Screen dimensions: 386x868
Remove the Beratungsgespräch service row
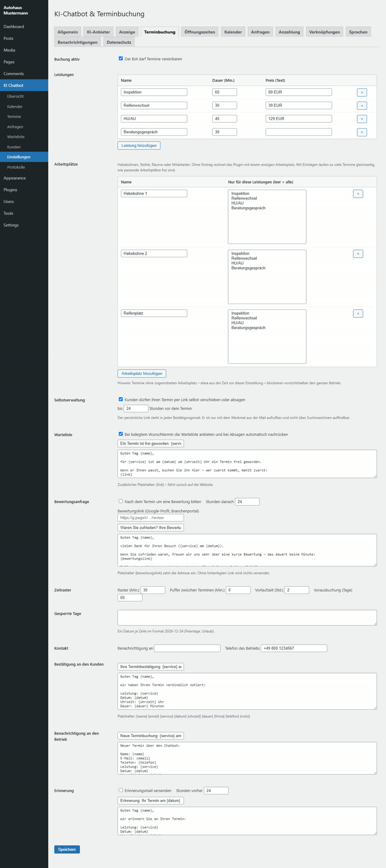[362, 132]
